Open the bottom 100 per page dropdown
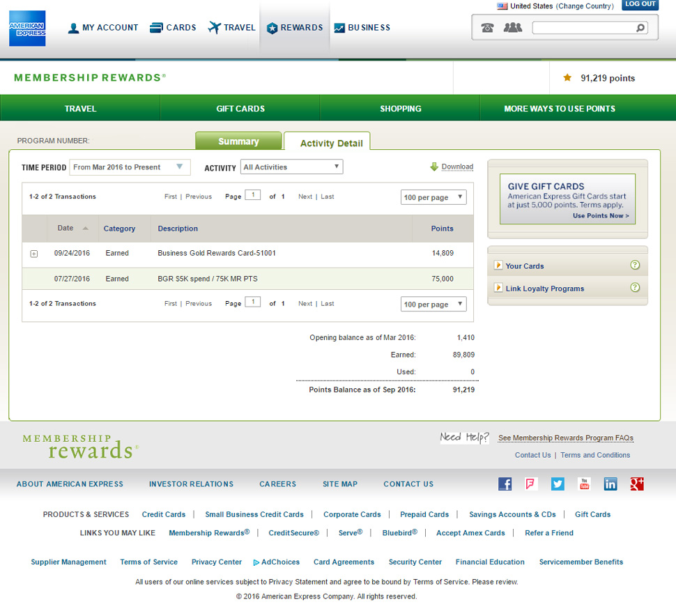The image size is (676, 616). 433,304
